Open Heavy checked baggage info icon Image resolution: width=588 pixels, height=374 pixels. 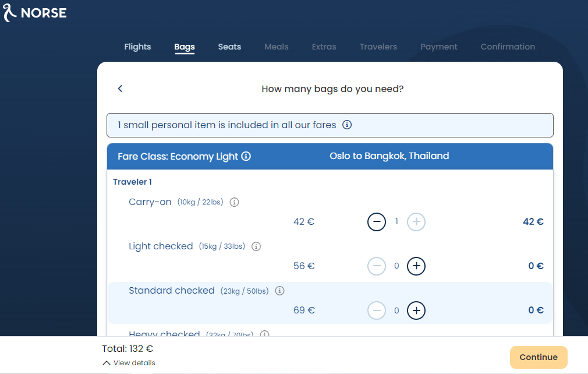point(265,333)
